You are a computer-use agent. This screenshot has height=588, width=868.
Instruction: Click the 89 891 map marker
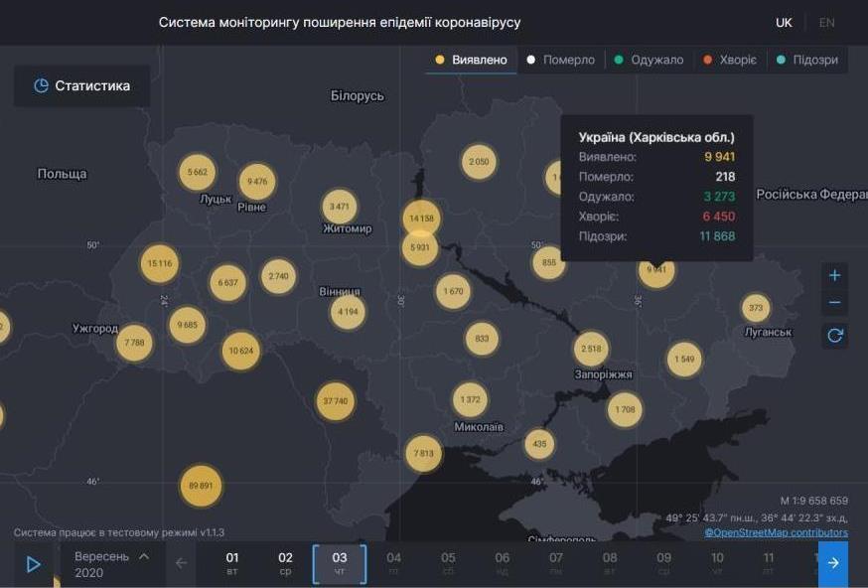click(x=199, y=486)
